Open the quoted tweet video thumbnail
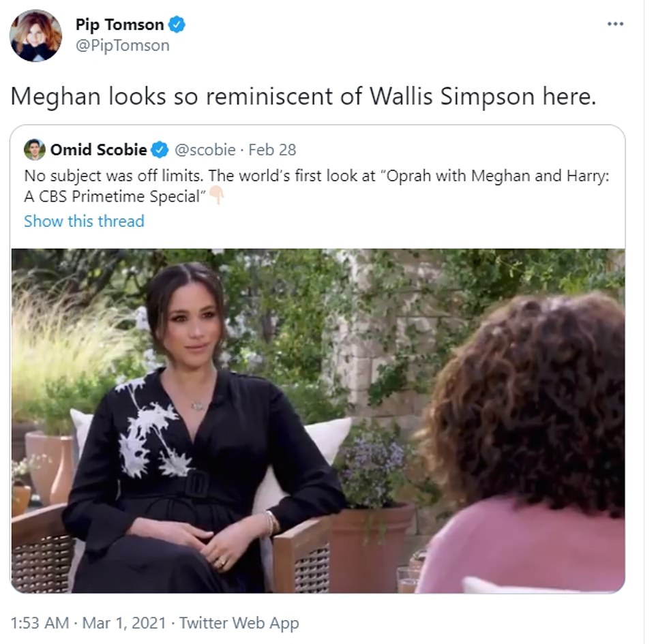 pos(318,420)
